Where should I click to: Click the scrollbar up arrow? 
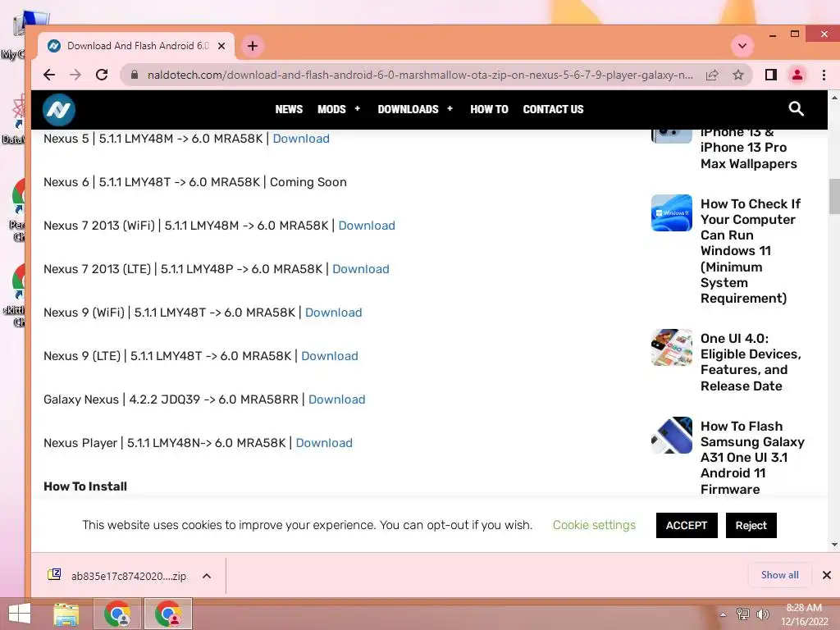click(834, 98)
